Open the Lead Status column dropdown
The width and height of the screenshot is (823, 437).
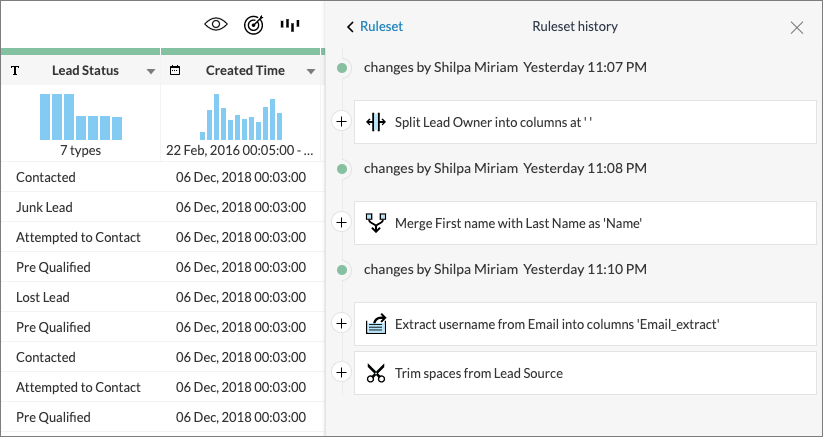(x=150, y=72)
